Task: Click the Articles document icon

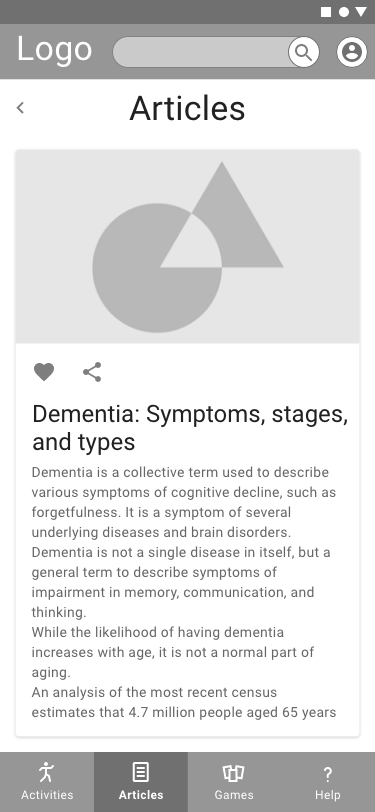Action: 140,772
